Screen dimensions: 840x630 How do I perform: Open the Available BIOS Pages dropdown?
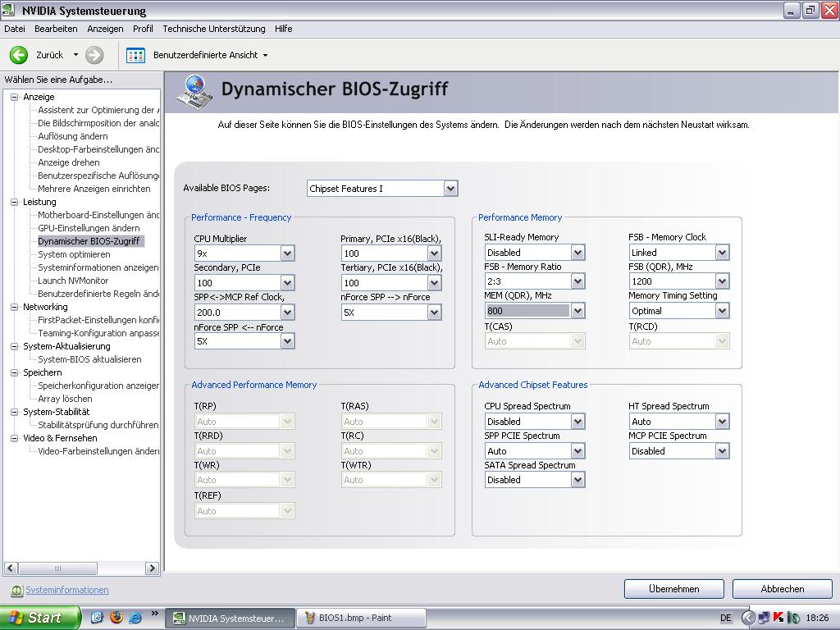click(450, 189)
